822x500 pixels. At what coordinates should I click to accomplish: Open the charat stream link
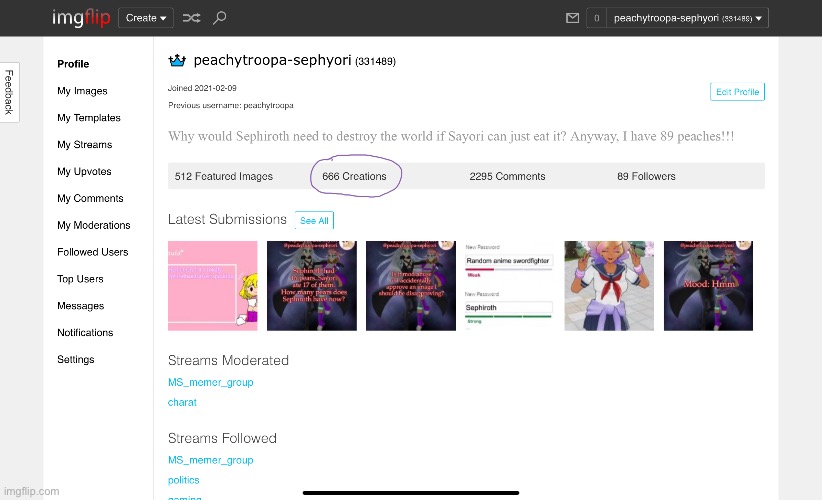coord(182,402)
